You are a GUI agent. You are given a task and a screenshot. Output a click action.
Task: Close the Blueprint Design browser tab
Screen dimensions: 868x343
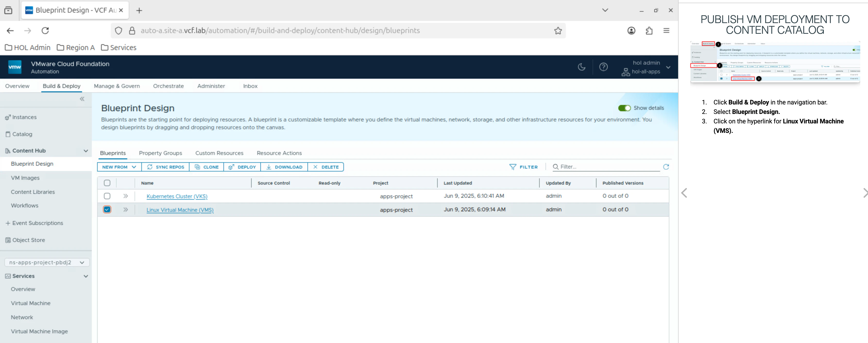point(121,10)
